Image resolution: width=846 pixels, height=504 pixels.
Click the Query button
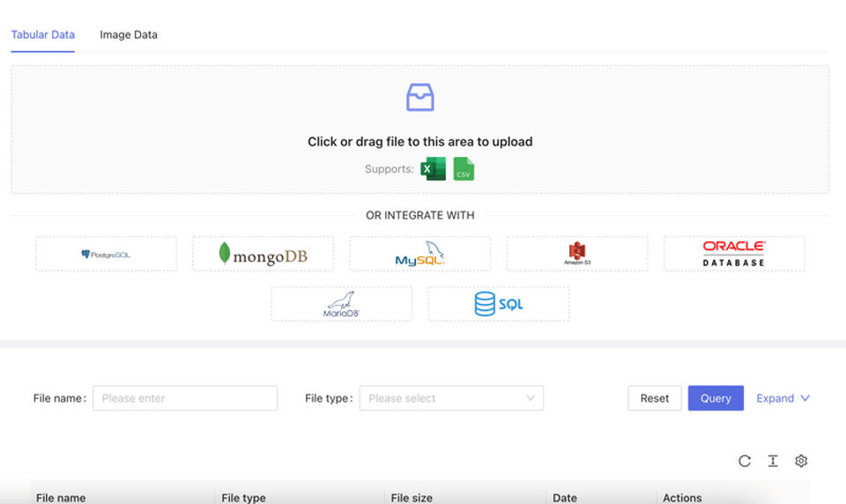(x=716, y=398)
